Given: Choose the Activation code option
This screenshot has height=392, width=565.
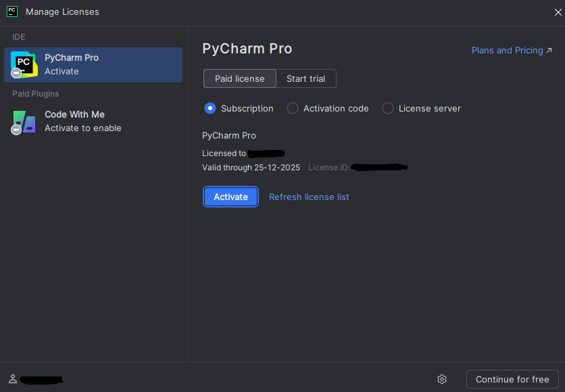Looking at the screenshot, I should [x=293, y=108].
